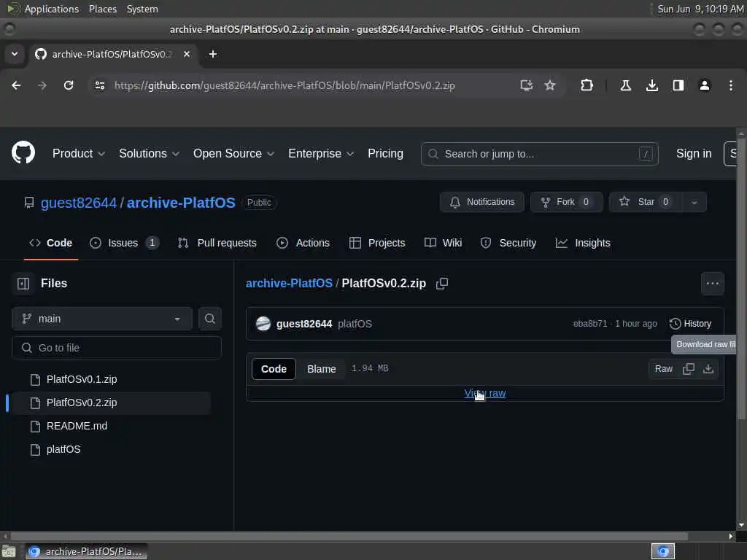
Task: Go back with the browser back arrow
Action: [16, 85]
